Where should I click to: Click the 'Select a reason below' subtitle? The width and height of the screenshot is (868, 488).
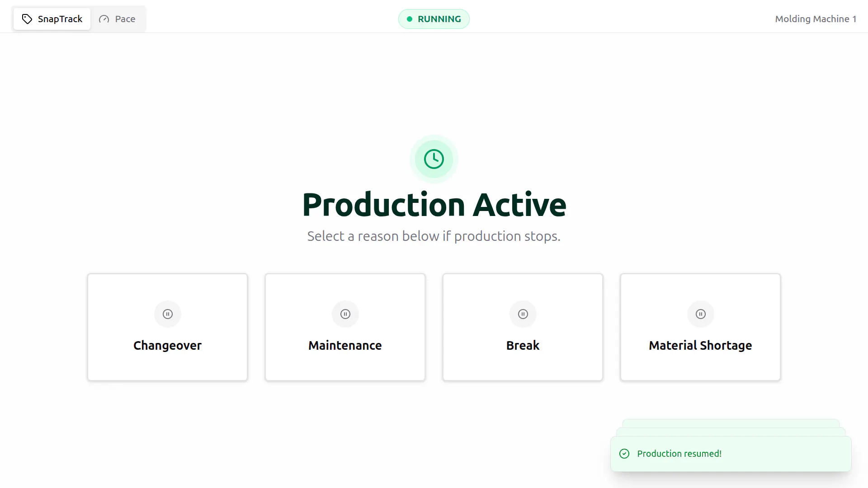[x=434, y=236]
